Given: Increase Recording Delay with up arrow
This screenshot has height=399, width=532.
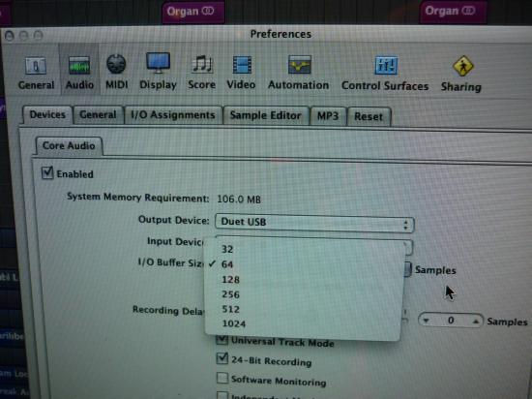Looking at the screenshot, I should 475,321.
